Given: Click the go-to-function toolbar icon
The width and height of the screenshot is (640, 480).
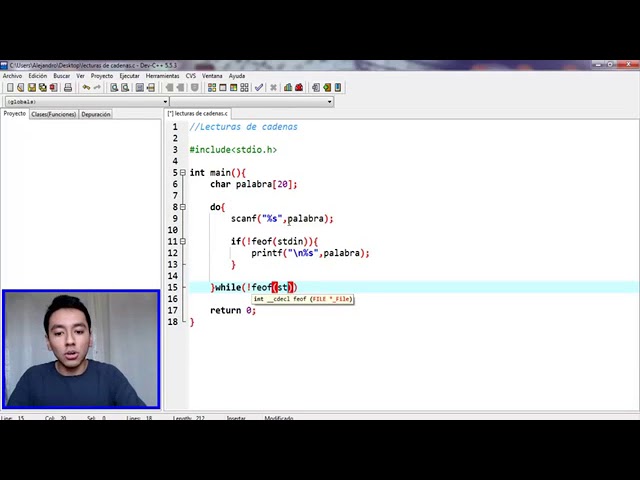Looking at the screenshot, I should pos(140,87).
